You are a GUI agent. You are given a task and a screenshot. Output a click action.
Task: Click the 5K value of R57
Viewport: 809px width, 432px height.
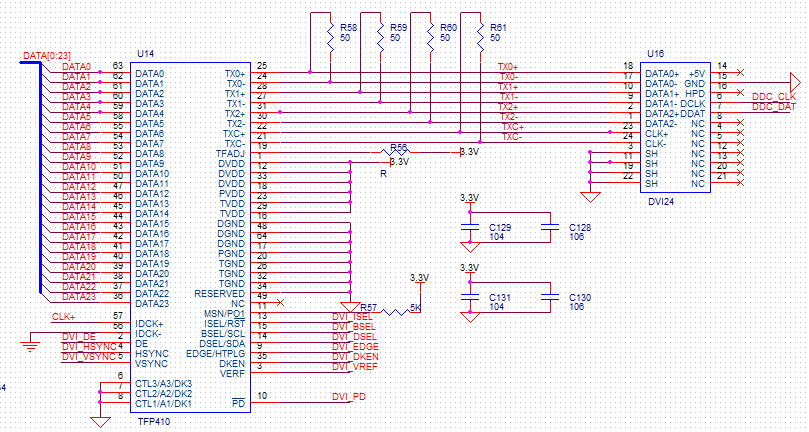pos(416,308)
